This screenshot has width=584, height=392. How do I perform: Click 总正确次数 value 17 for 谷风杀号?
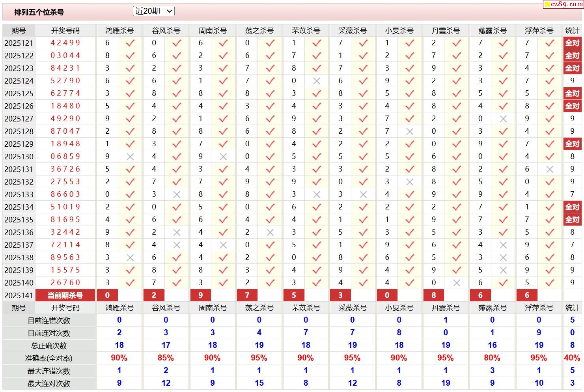[x=166, y=345]
